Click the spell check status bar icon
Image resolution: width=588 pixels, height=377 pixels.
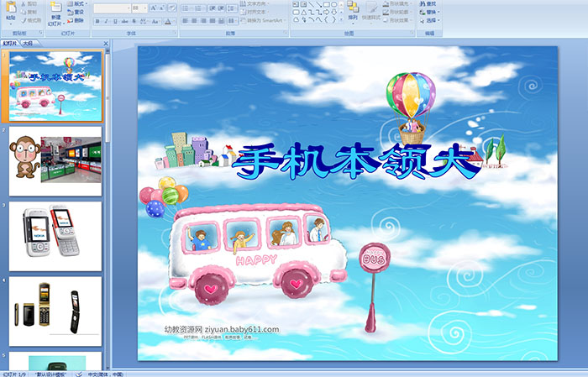(x=79, y=374)
